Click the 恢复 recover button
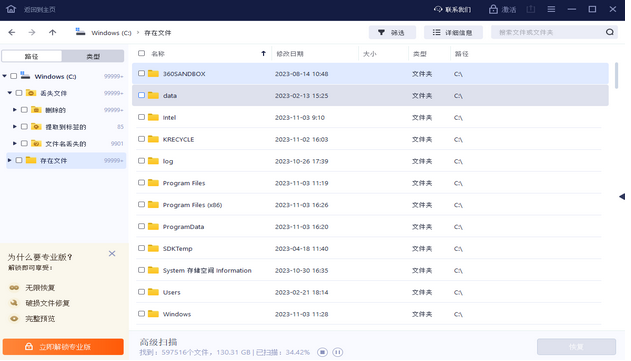The height and width of the screenshot is (361, 631). click(576, 347)
